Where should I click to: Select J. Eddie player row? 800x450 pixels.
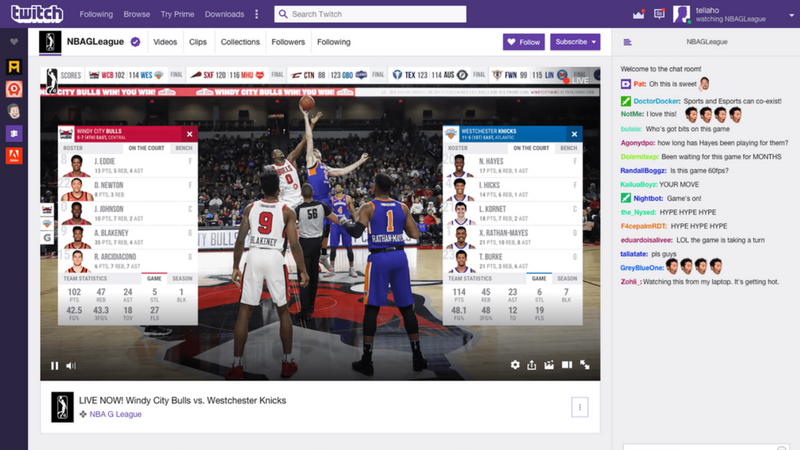(x=128, y=166)
